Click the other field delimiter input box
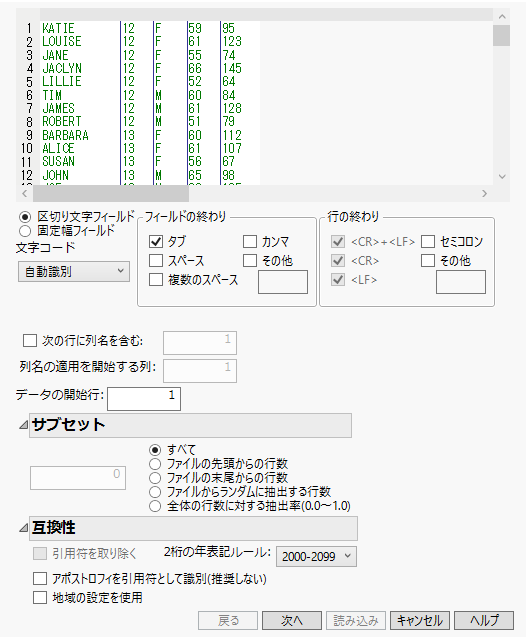 tap(283, 282)
